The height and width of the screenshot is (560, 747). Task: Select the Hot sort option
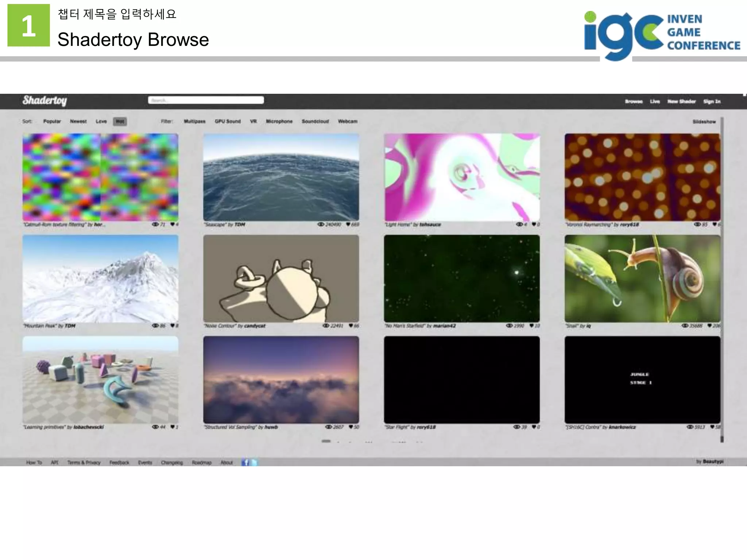(x=120, y=121)
